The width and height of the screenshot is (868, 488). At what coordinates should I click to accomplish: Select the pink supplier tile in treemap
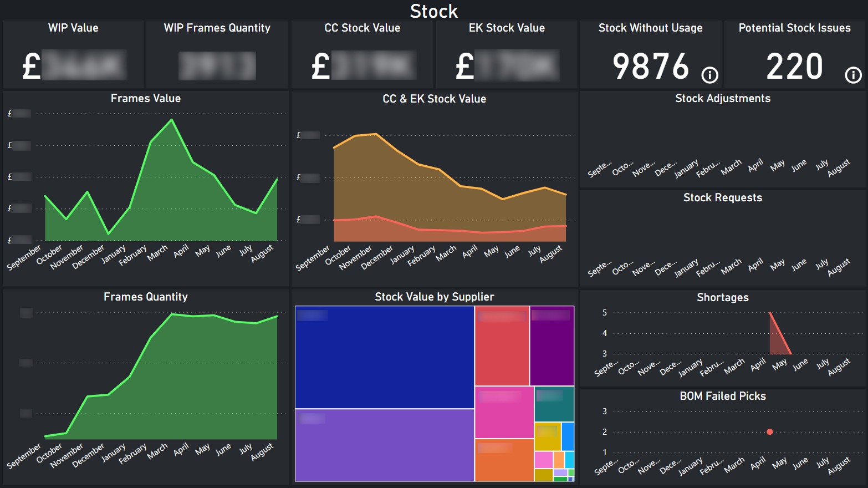(x=504, y=413)
